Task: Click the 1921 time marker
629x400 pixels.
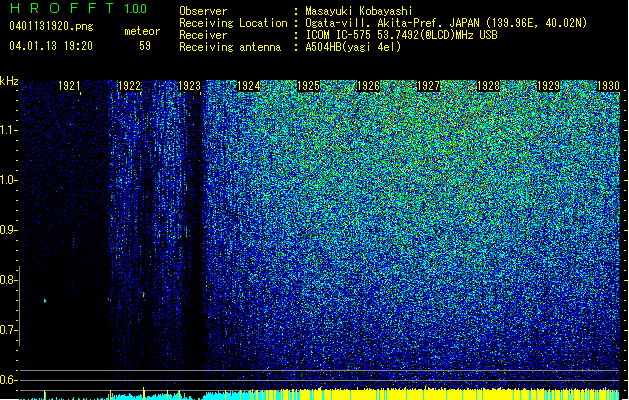Action: (x=69, y=86)
